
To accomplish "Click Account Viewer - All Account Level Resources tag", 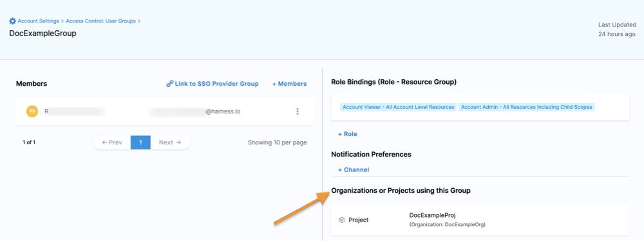I will click(x=399, y=107).
